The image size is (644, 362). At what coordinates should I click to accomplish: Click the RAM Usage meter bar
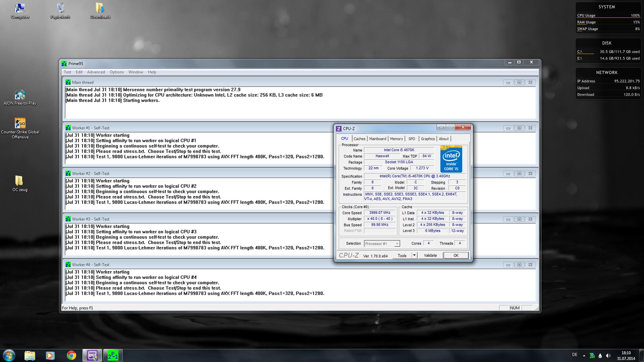pyautogui.click(x=608, y=24)
